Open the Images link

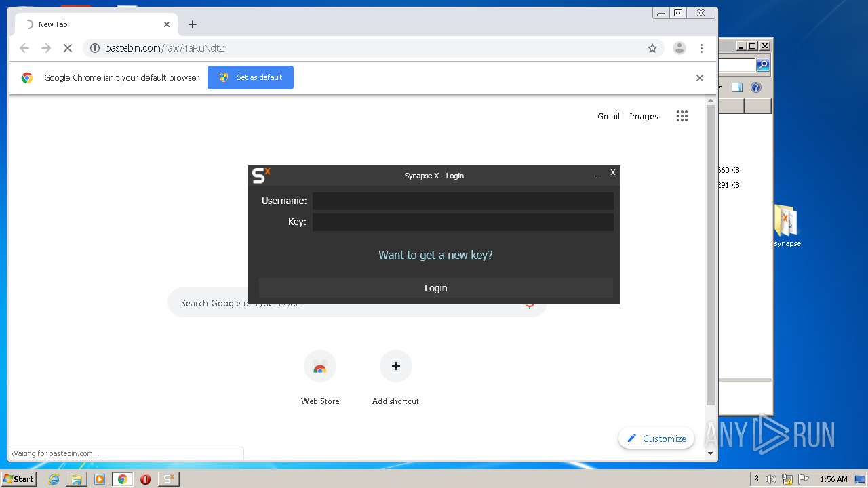click(644, 116)
